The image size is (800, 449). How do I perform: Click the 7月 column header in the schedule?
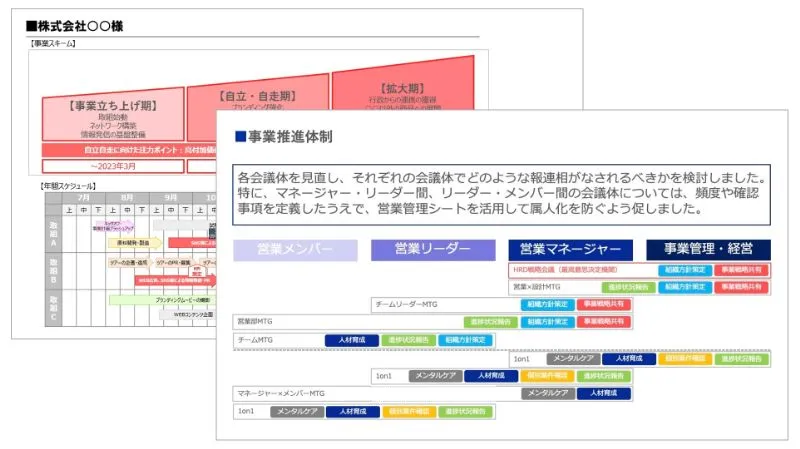pyautogui.click(x=84, y=197)
